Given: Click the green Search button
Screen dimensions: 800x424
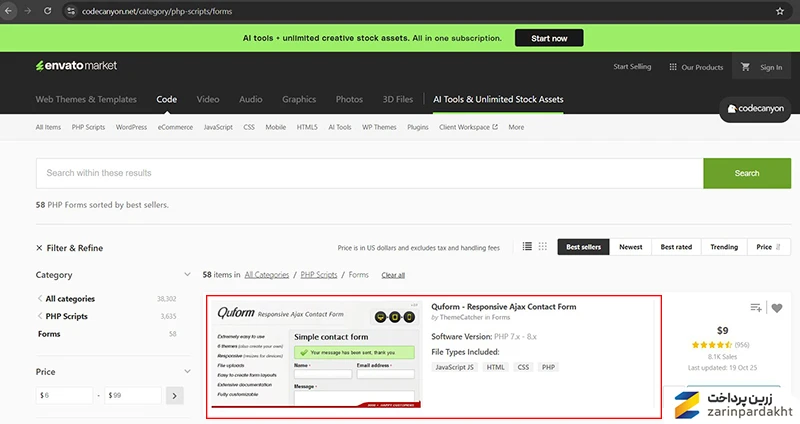Looking at the screenshot, I should point(747,173).
